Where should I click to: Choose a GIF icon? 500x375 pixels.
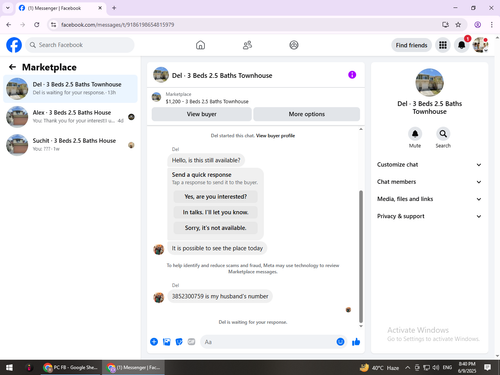pyautogui.click(x=191, y=342)
